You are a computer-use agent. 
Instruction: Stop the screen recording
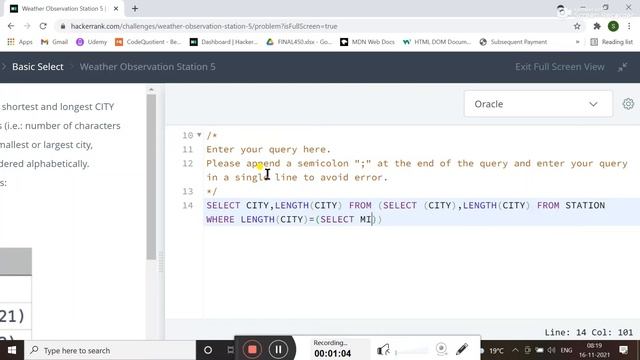click(x=252, y=349)
